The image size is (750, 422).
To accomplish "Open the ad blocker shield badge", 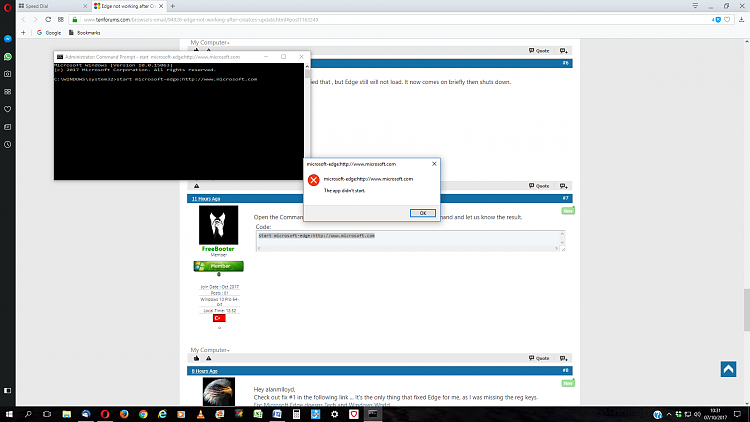I will coord(717,20).
